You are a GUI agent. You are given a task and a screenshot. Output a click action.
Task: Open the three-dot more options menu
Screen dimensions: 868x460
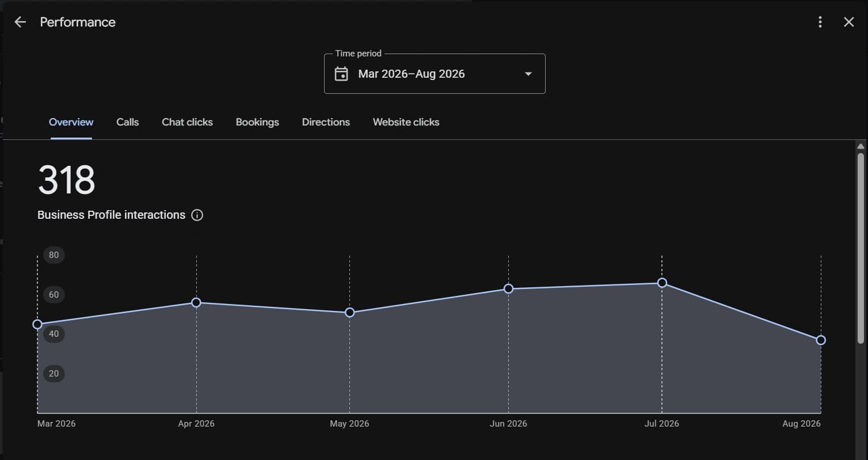point(820,22)
